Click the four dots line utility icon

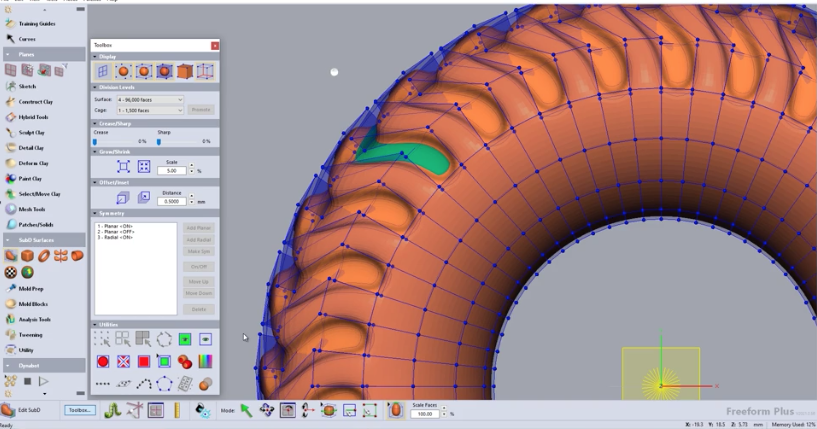(103, 384)
